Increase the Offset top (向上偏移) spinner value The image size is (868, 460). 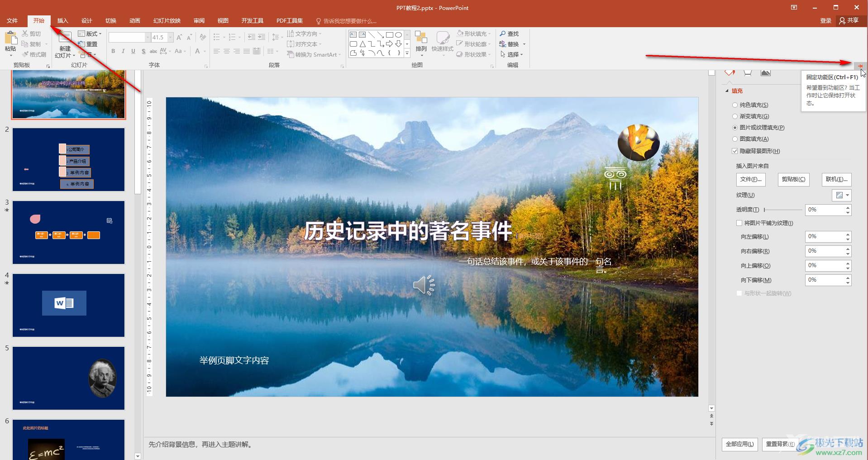pos(848,263)
